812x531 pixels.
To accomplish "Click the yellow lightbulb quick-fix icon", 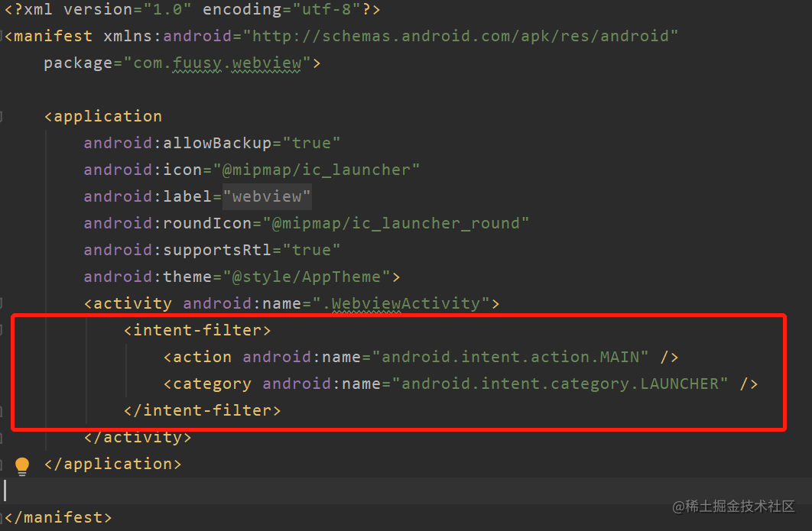I will click(22, 466).
